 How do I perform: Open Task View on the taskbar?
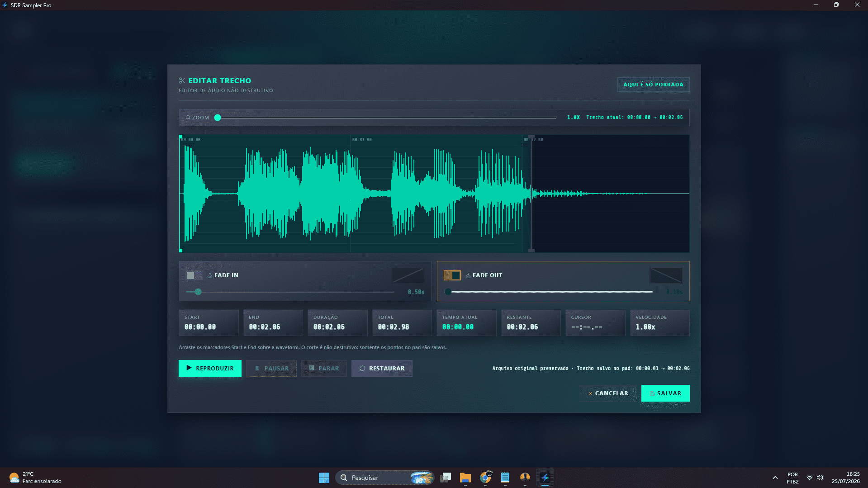tap(446, 478)
